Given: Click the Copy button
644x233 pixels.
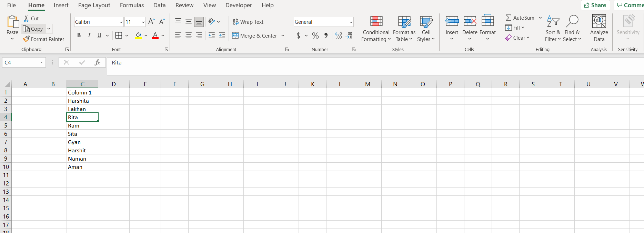Looking at the screenshot, I should (x=33, y=29).
